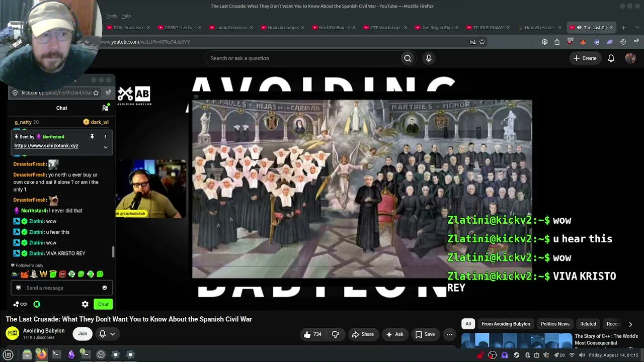This screenshot has width=644, height=362.
Task: Click the Kick chat scrollbar
Action: (113, 252)
